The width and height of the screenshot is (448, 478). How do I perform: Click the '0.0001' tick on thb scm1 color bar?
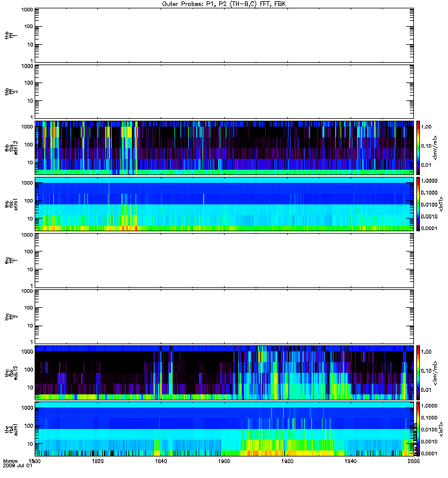point(429,228)
